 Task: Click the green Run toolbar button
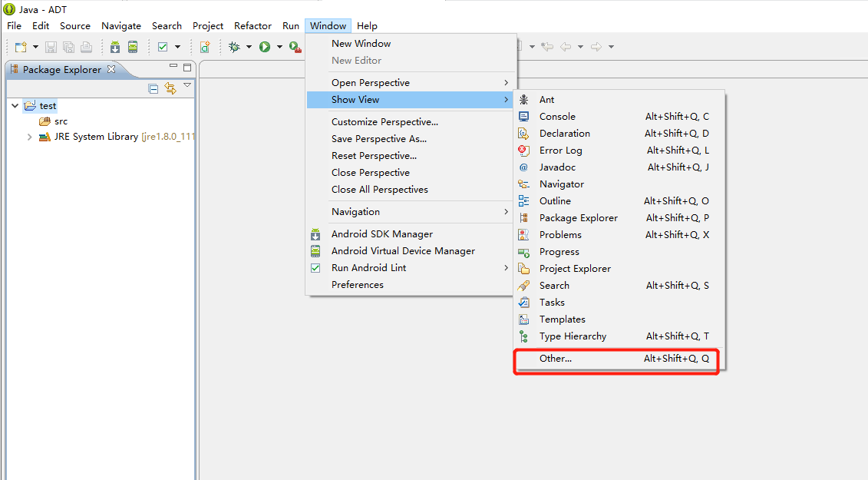265,47
